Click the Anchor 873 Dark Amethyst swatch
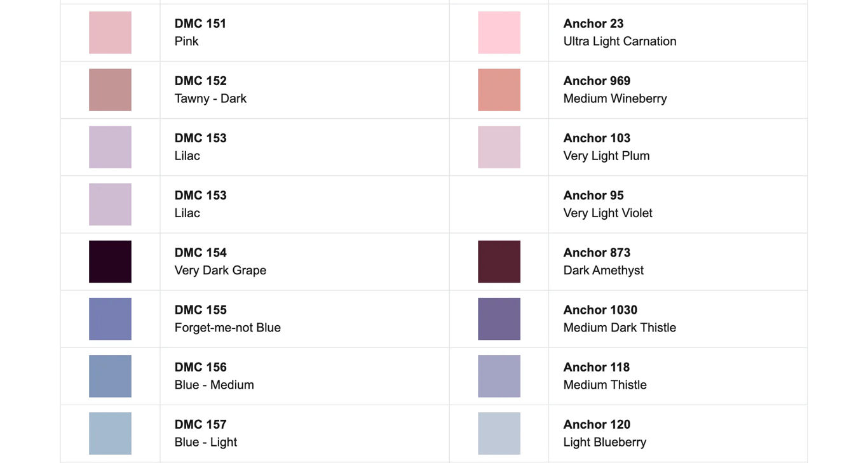This screenshot has height=463, width=868. (x=499, y=262)
